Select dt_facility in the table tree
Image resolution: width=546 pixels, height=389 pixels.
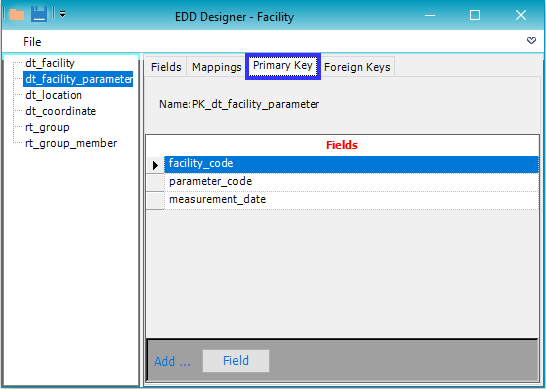coord(50,63)
